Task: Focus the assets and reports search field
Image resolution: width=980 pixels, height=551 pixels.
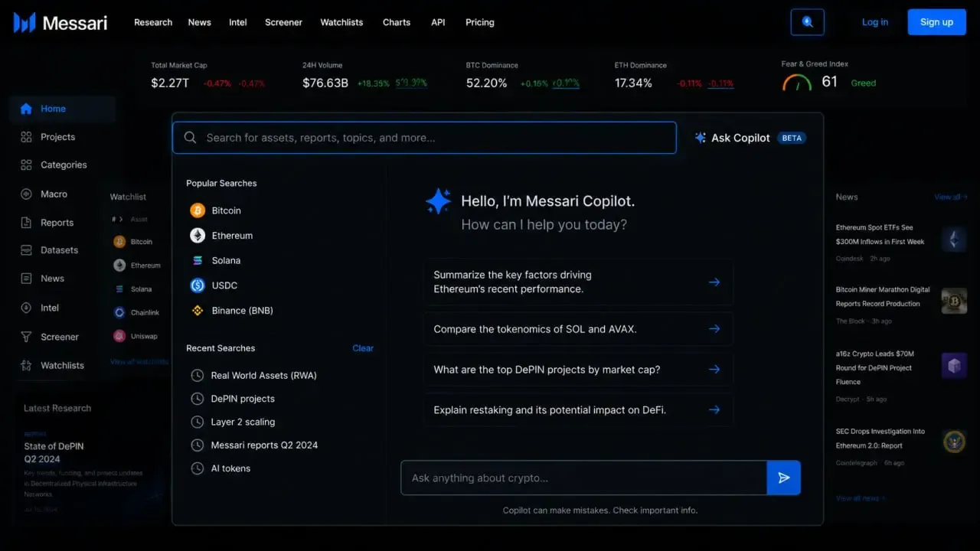Action: point(424,138)
